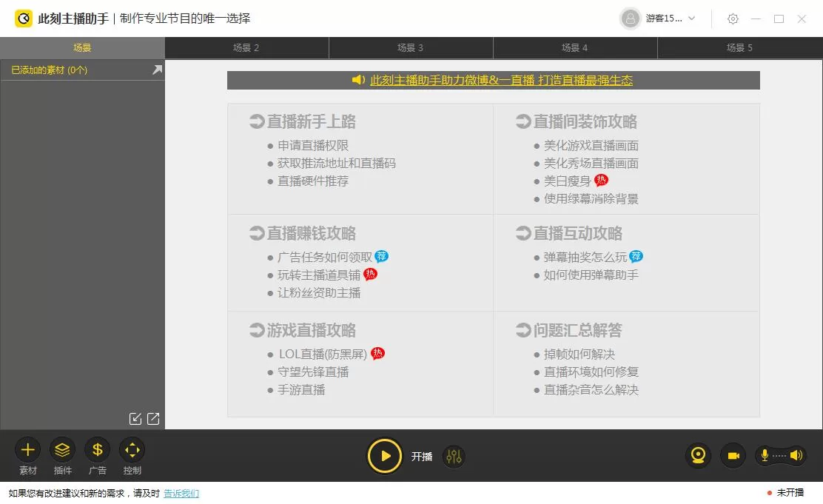Click the 开播 label beside play button
The width and height of the screenshot is (823, 504).
421,457
